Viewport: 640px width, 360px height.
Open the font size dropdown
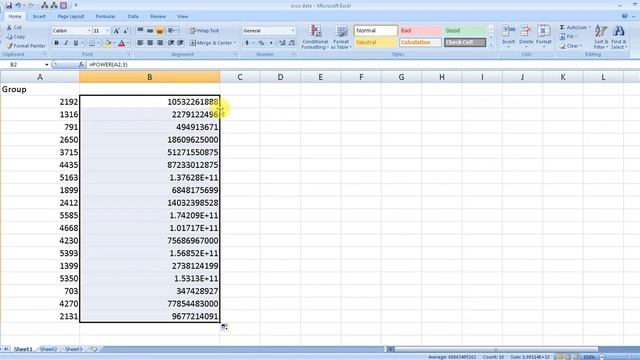107,31
